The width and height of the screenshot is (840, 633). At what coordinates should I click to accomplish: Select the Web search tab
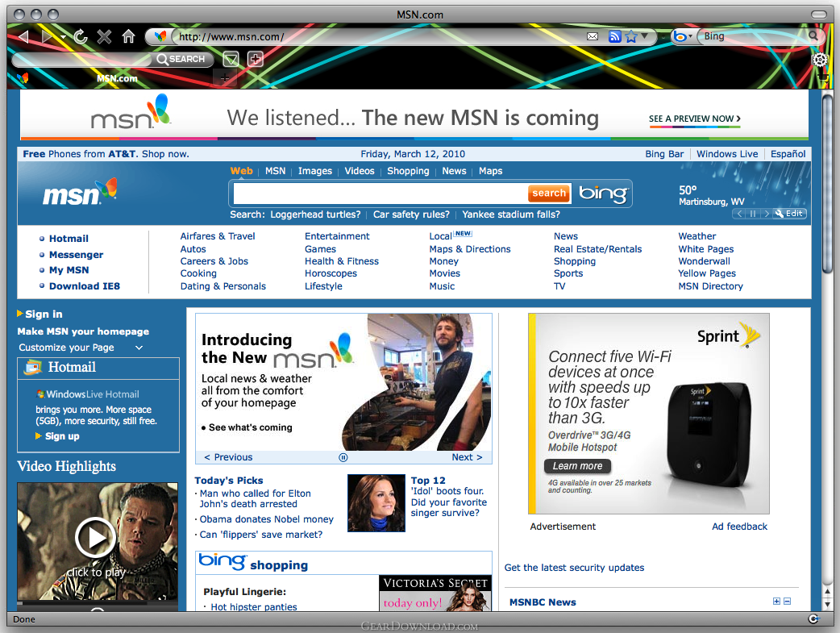241,171
